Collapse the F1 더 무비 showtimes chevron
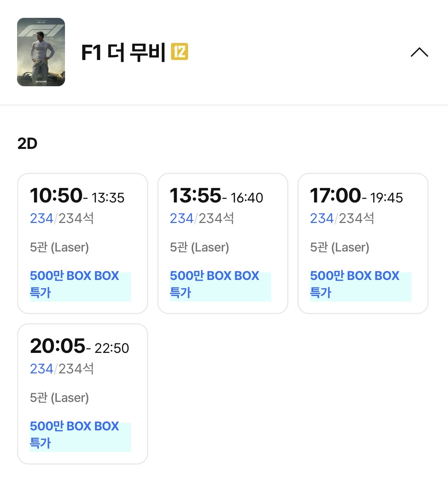 tap(419, 52)
